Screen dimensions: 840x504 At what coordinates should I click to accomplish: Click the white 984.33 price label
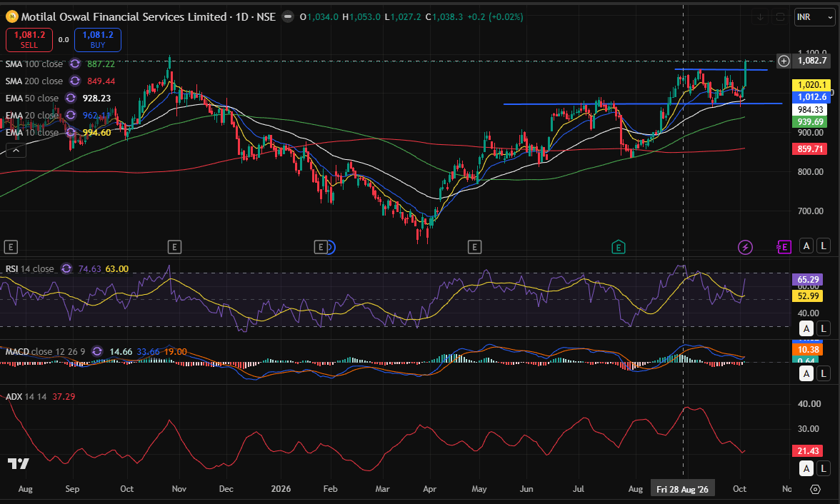(x=810, y=110)
